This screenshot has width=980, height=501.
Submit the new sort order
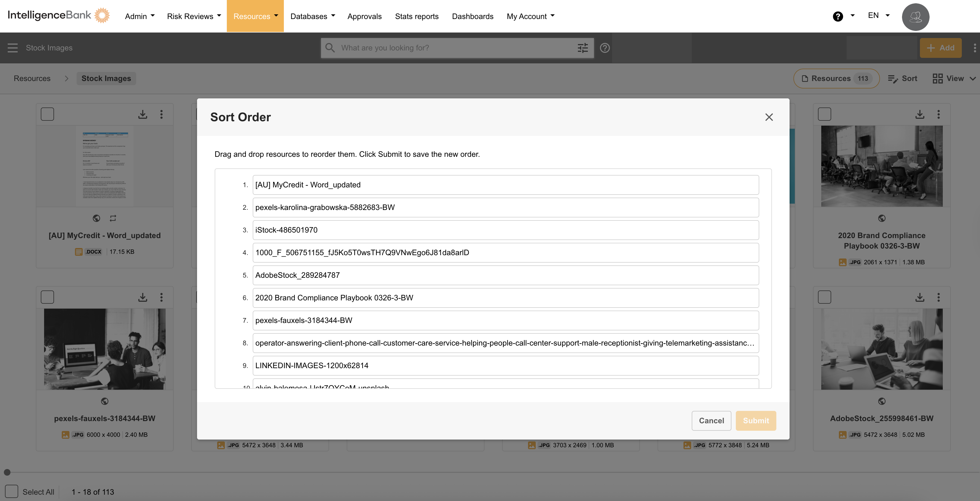coord(756,420)
